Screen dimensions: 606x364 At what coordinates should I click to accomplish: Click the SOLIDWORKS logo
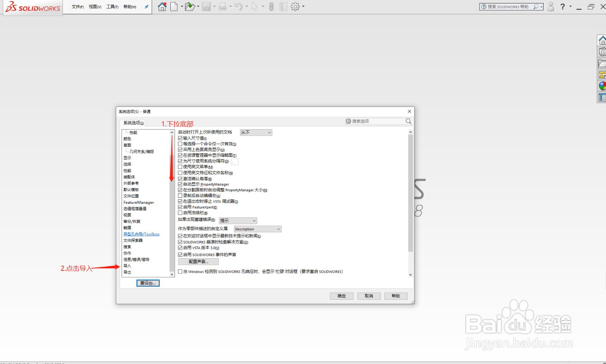[33, 7]
